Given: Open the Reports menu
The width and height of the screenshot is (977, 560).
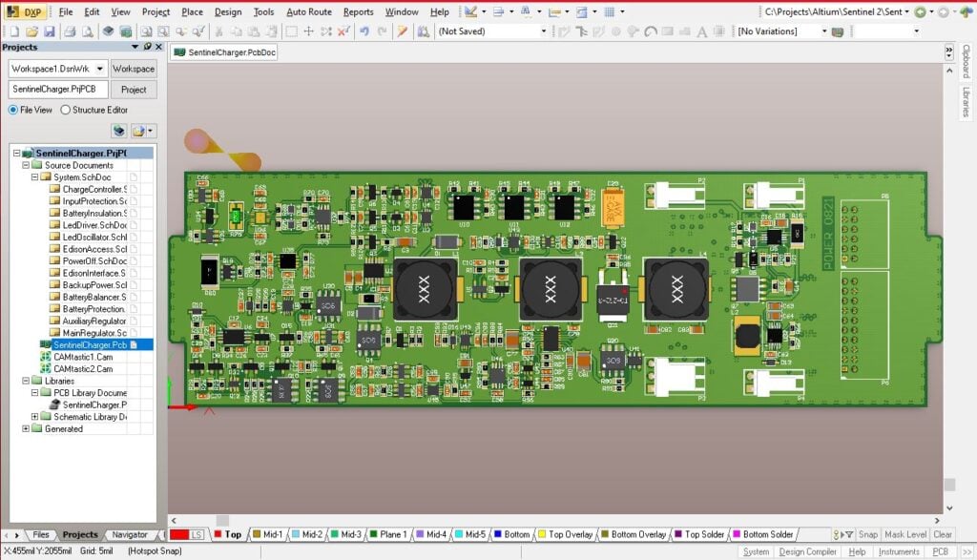Looking at the screenshot, I should 359,11.
